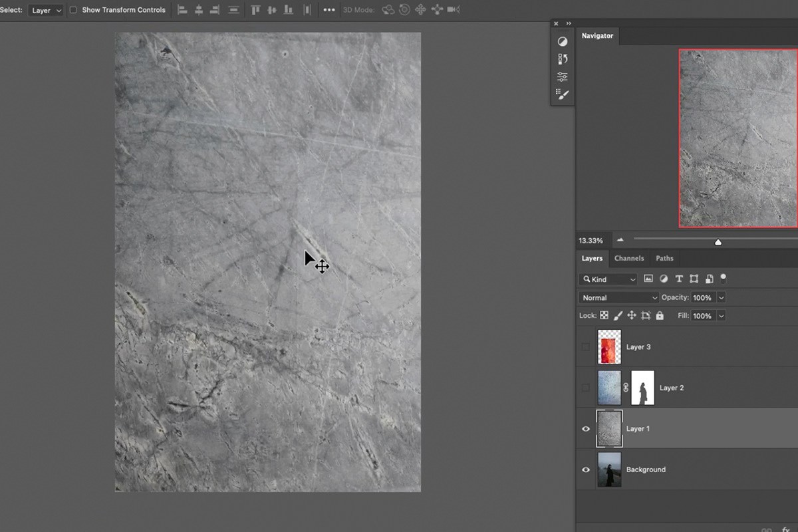Screen dimensions: 798x532
Task: Select the Layer 2 row name
Action: pyautogui.click(x=672, y=388)
